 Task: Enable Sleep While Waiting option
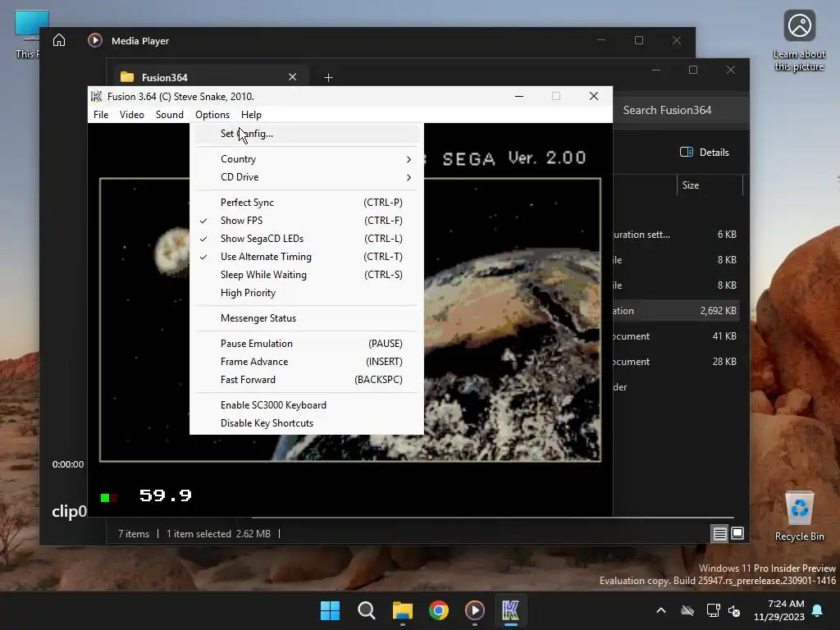(x=307, y=275)
